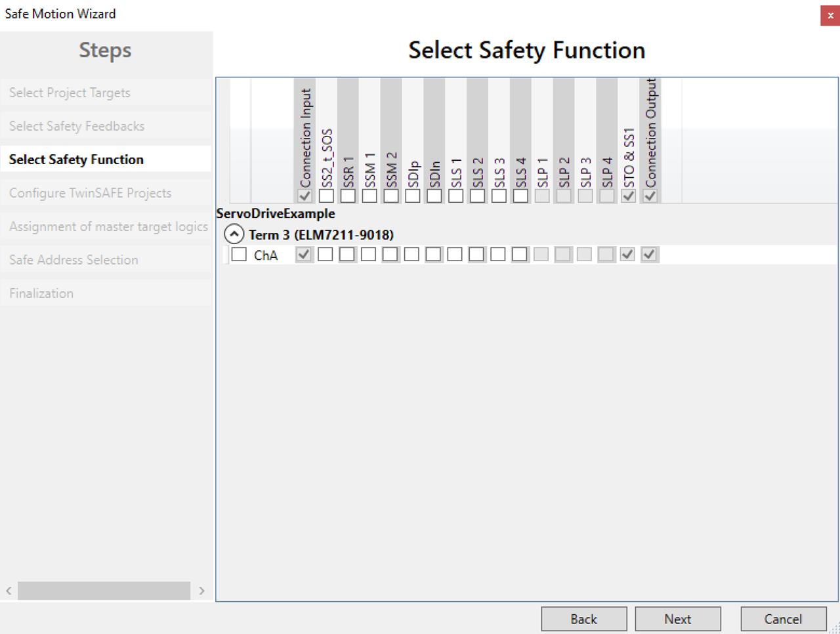This screenshot has height=634, width=840.
Task: Close the Safe Motion Wizard window
Action: point(830,15)
